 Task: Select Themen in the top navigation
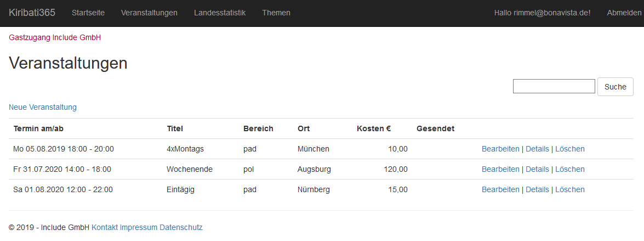276,13
